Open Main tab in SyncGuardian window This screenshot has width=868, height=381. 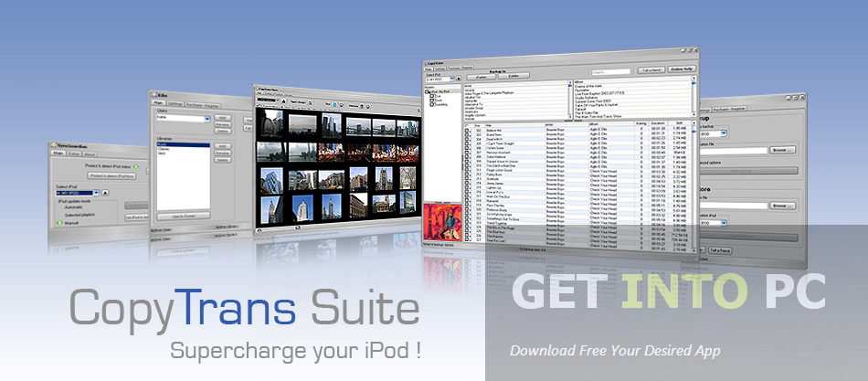tap(58, 153)
